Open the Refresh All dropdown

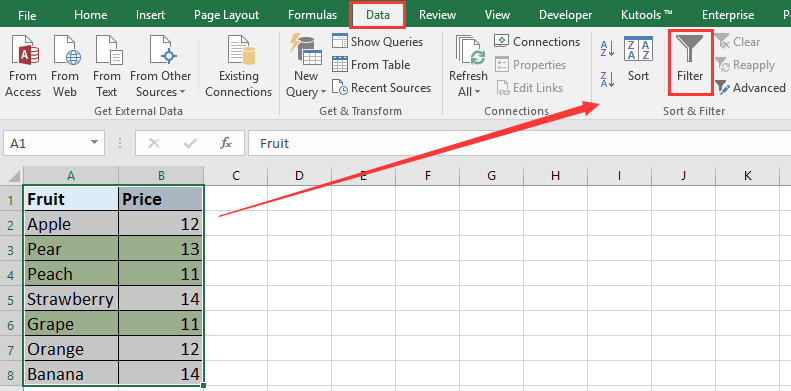468,66
